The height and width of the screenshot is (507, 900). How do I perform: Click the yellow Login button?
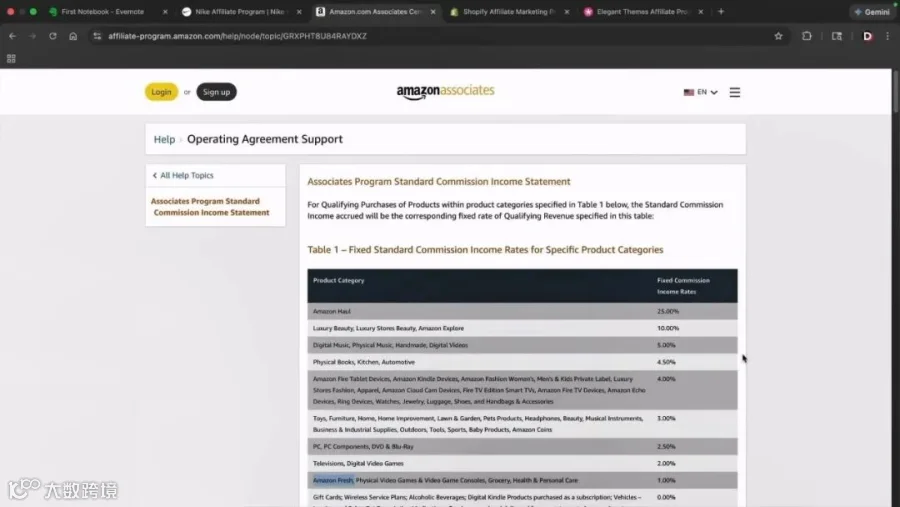(161, 92)
